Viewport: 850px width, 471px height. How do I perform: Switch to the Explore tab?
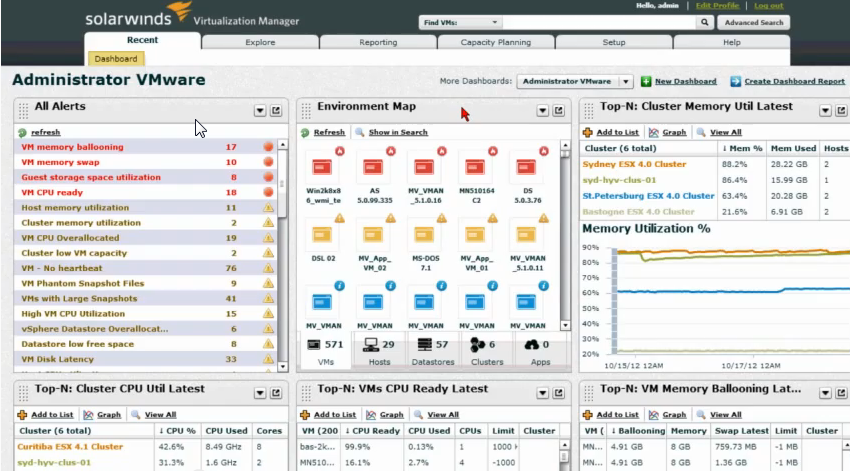260,42
